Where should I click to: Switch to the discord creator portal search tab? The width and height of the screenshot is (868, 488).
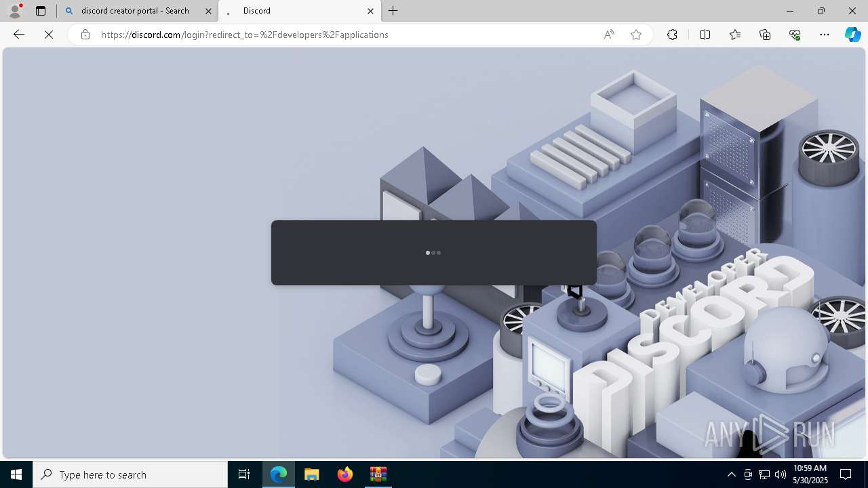pyautogui.click(x=138, y=11)
